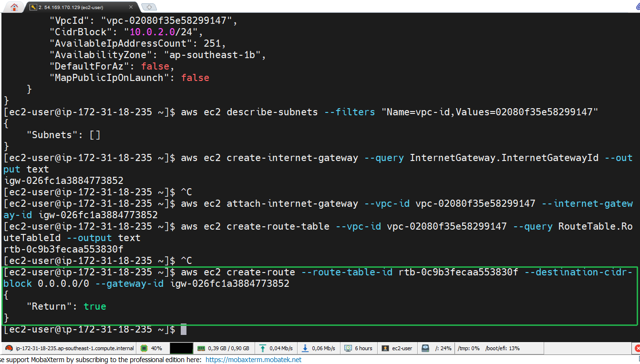Viewport: 640px width, 364px height.
Task: Click the ec2-user status bar entry
Action: click(x=397, y=348)
